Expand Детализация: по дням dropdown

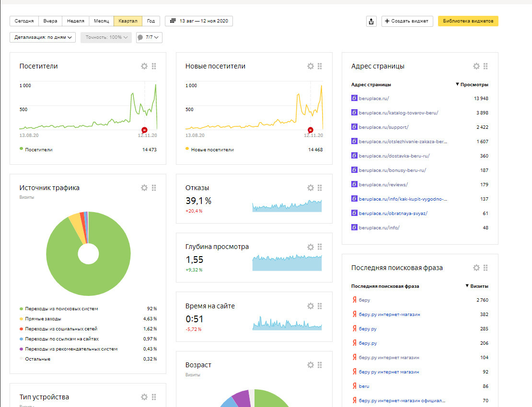(x=43, y=37)
